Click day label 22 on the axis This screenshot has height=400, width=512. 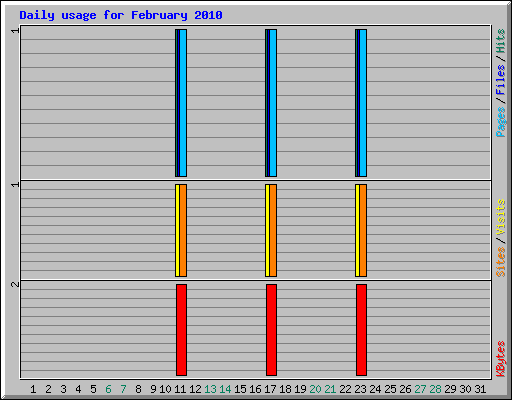click(x=345, y=389)
